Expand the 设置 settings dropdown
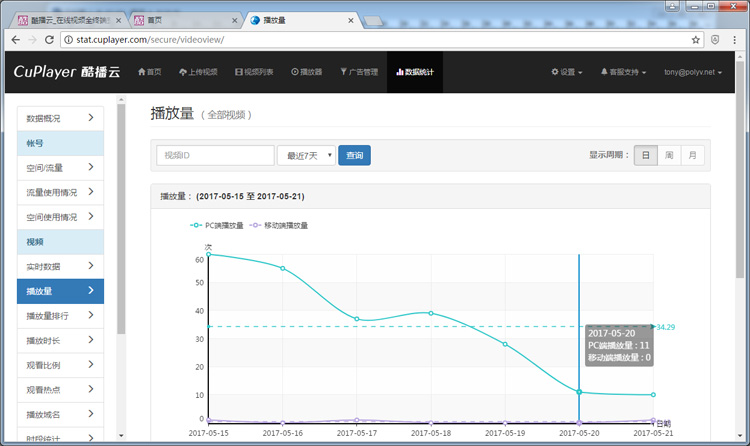The height and width of the screenshot is (446, 750). (567, 72)
